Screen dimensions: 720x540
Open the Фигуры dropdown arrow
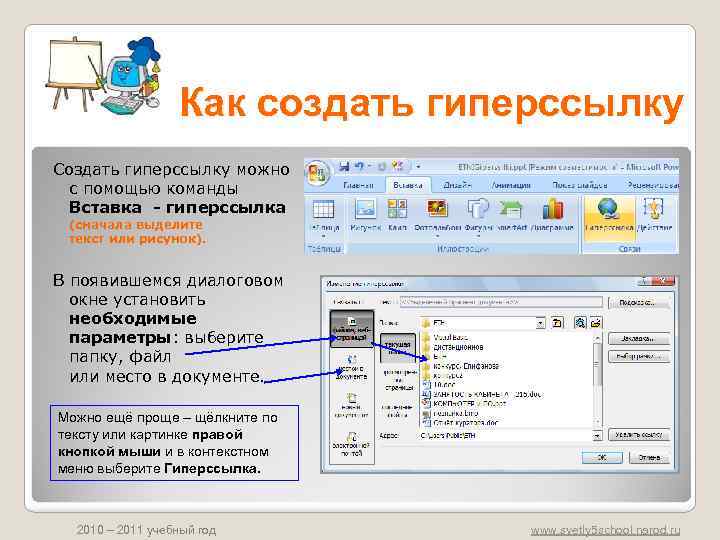click(x=478, y=236)
